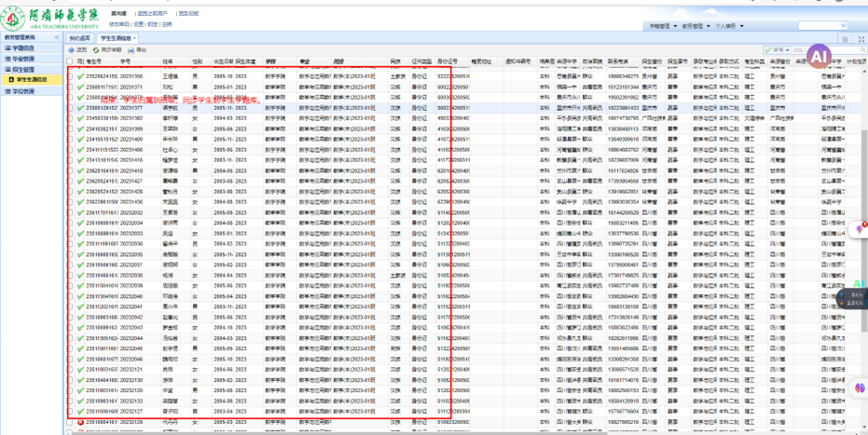Click the 设置 link in the header

click(138, 24)
